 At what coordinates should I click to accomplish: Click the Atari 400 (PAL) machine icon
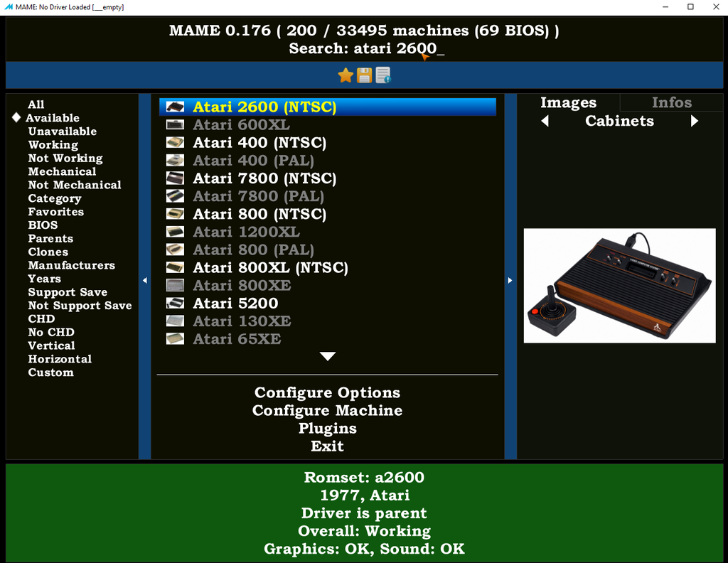pyautogui.click(x=175, y=160)
